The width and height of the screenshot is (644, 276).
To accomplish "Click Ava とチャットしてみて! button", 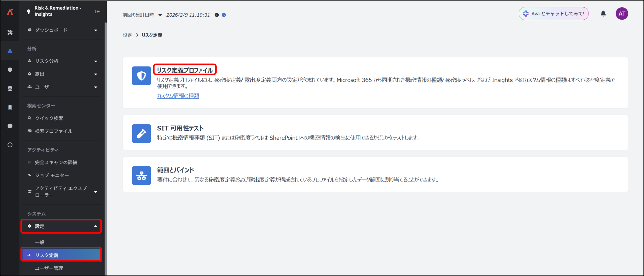I will [x=553, y=14].
